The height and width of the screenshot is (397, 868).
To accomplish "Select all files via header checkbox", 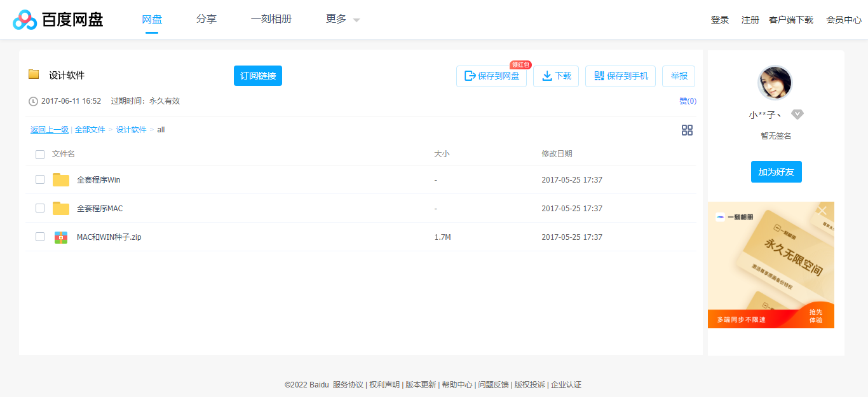I will [x=40, y=154].
